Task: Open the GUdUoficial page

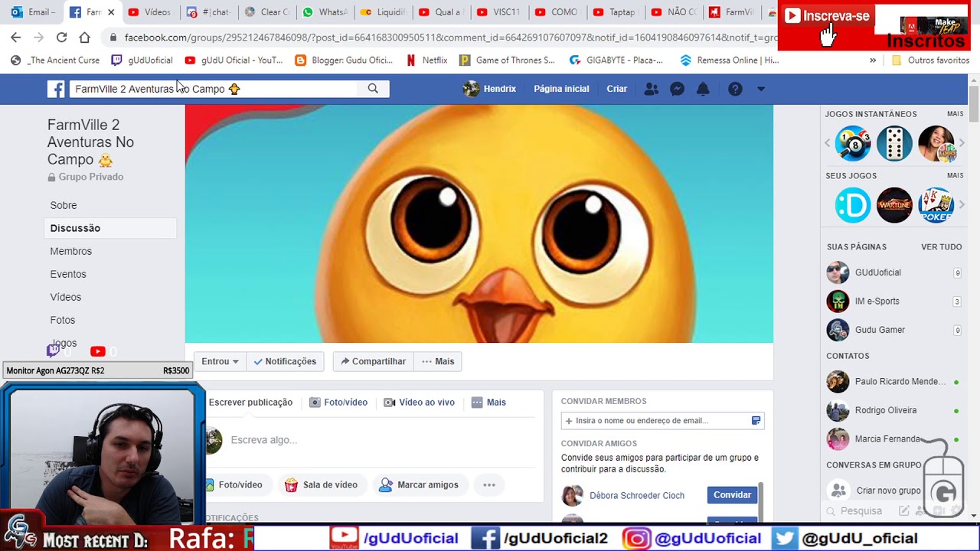Action: [x=877, y=272]
